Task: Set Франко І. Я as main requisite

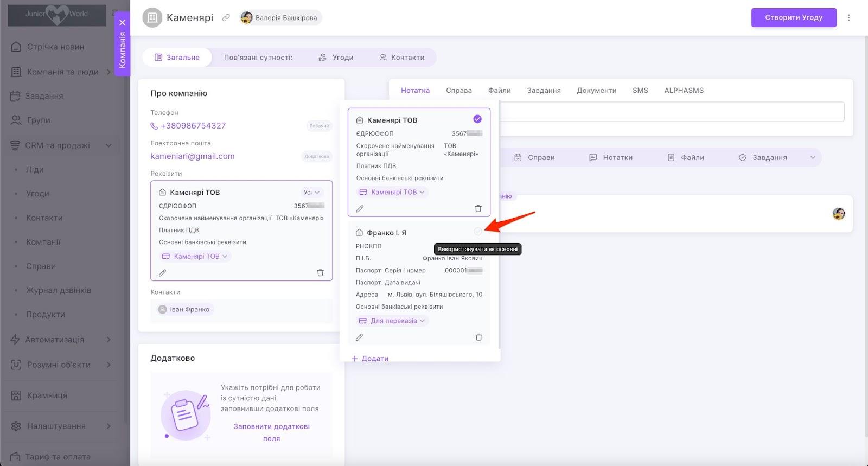Action: [477, 232]
